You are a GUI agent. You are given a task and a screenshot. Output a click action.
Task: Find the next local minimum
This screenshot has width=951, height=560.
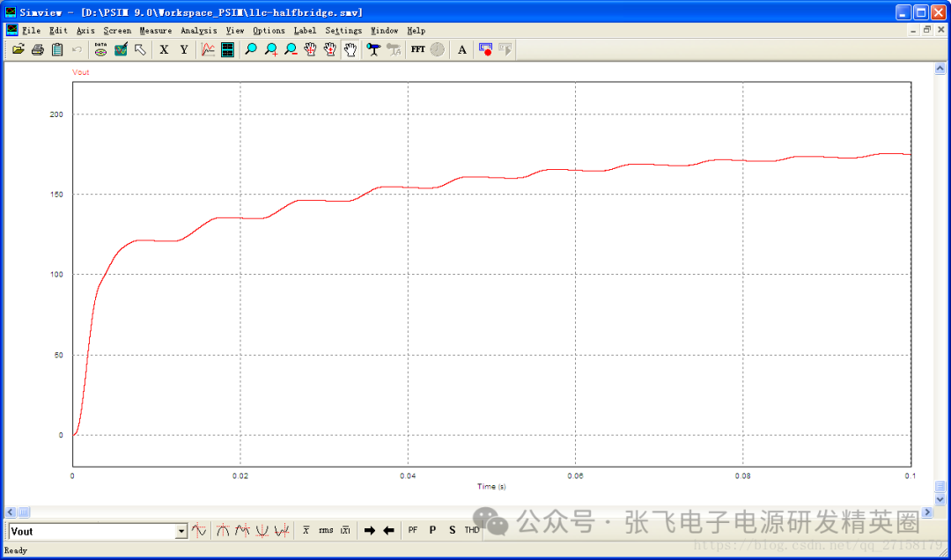(x=281, y=530)
